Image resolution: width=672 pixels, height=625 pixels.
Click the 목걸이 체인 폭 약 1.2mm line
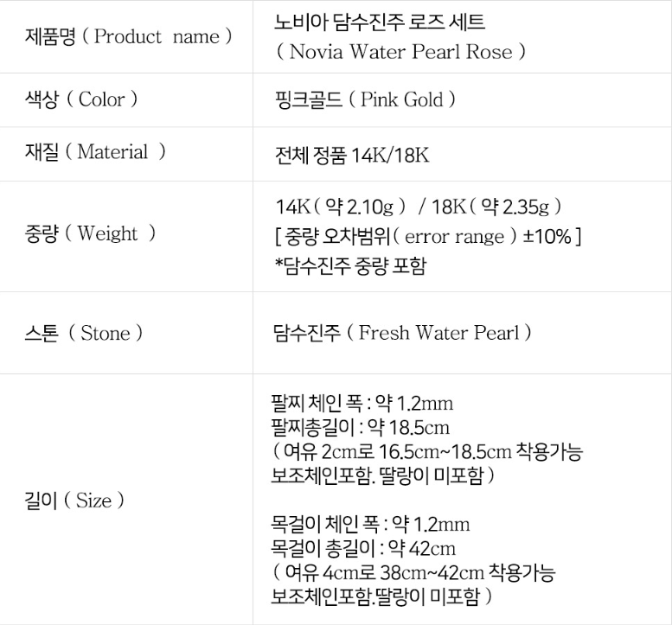coord(370,525)
